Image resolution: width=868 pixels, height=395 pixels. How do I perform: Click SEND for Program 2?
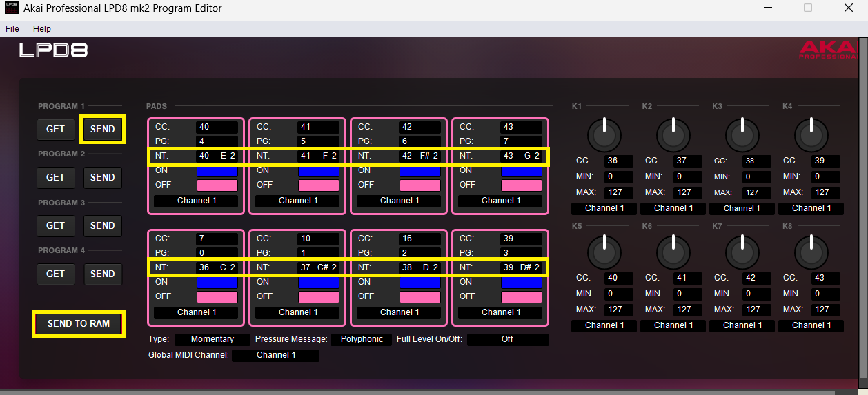(102, 177)
